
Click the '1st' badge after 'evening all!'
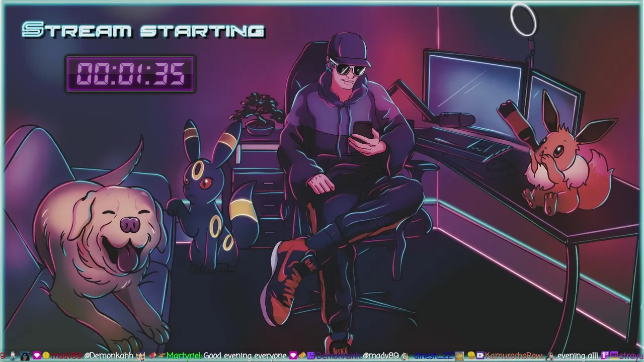605,355
